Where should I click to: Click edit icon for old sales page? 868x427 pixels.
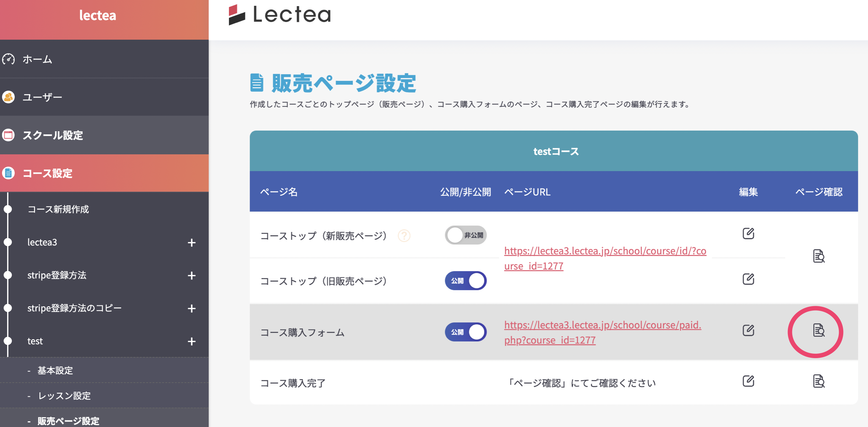(748, 279)
